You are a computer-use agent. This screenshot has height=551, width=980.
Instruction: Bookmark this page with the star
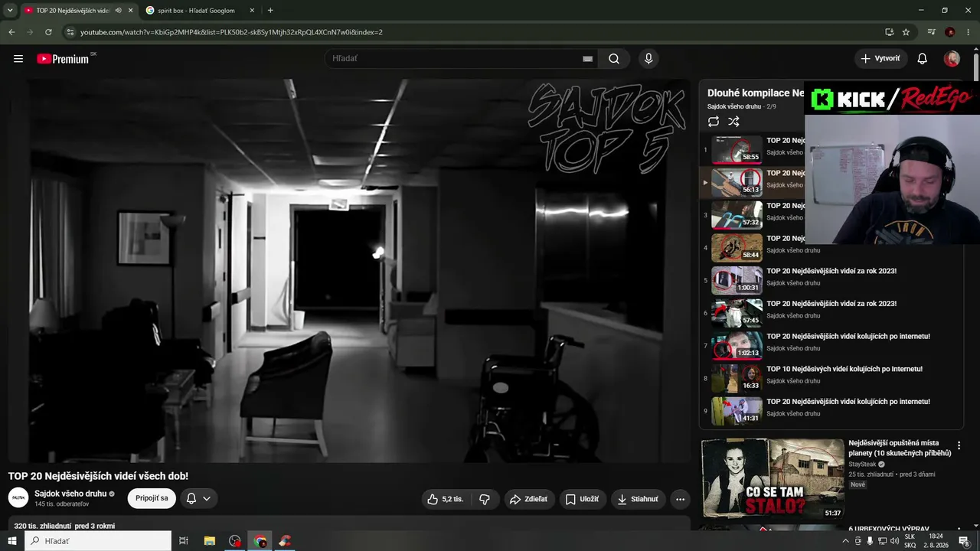tap(906, 32)
